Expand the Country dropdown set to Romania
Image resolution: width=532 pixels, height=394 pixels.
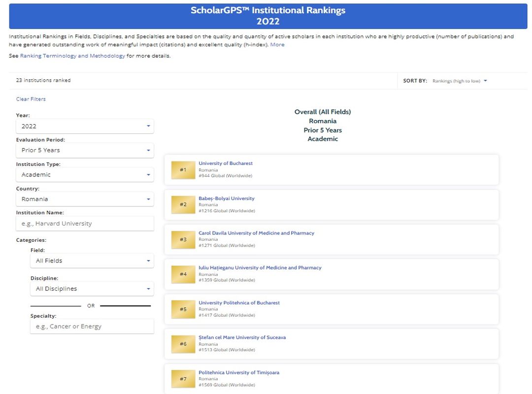point(85,199)
